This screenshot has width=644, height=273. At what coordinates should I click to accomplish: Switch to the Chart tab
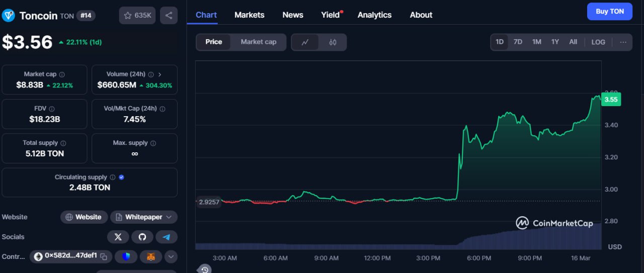(206, 15)
